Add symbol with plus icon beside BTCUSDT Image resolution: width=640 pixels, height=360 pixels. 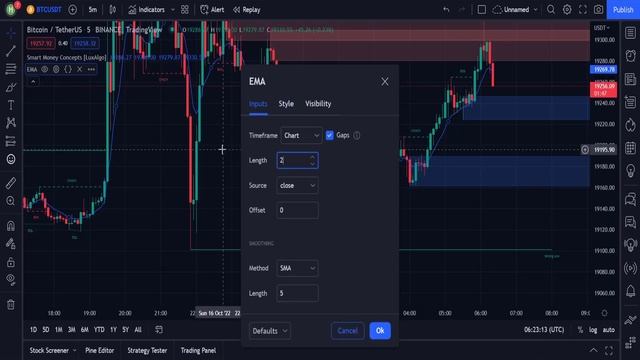pyautogui.click(x=73, y=10)
